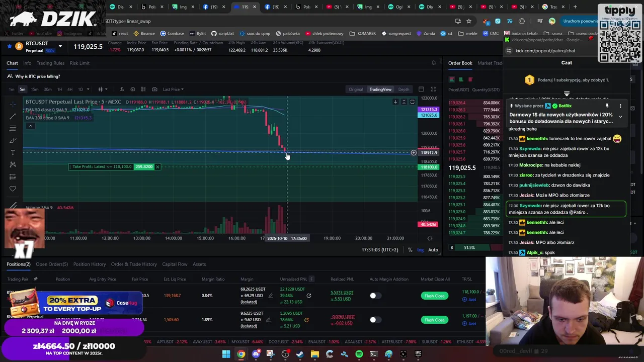Click 'Why is BTC price falling?' link
644x362 pixels.
click(37, 76)
